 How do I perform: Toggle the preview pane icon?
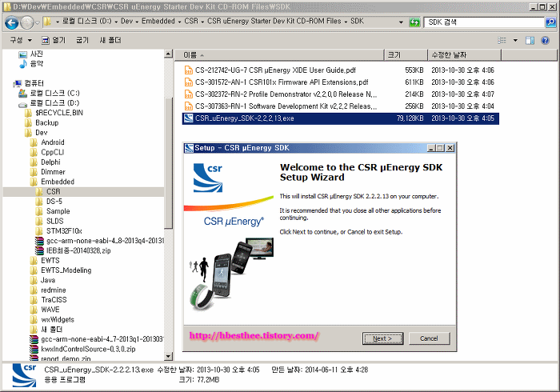pos(530,40)
